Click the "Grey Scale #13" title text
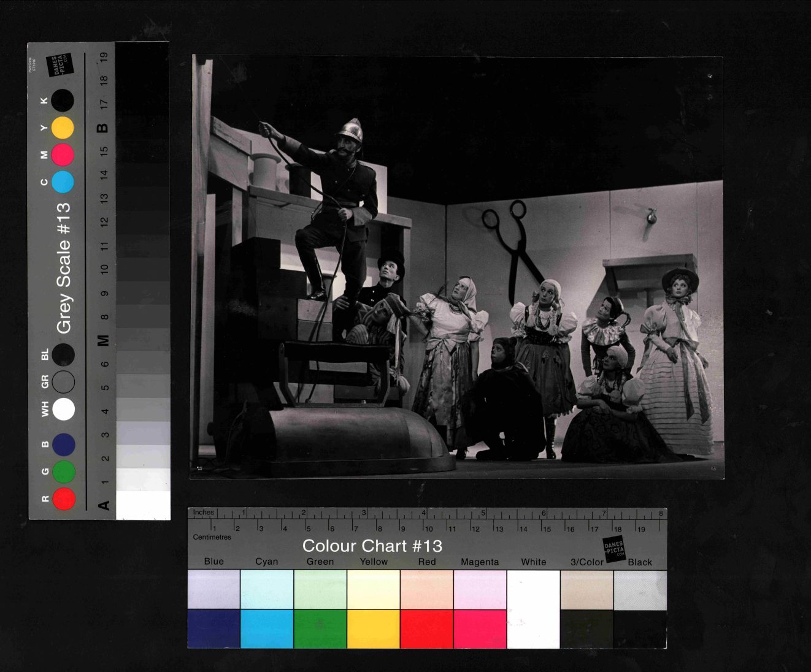 point(64,268)
